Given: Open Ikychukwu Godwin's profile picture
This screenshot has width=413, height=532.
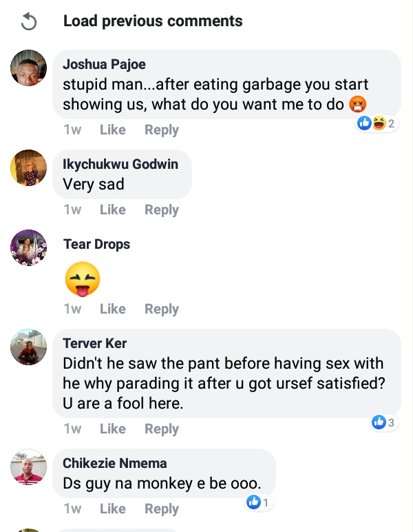Looking at the screenshot, I should click(x=29, y=168).
